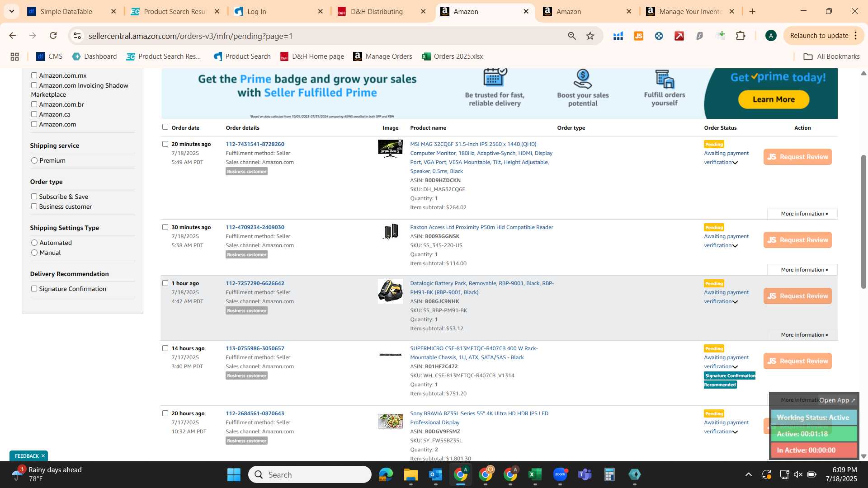868x488 pixels.
Task: Open the apps grid in bookmarks bar
Action: point(14,56)
